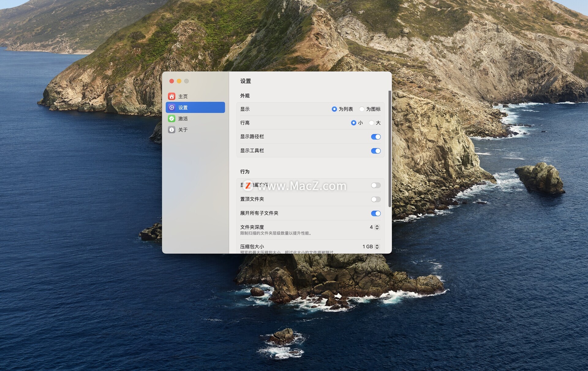Screen dimensions: 588x371
Task: Click the 文件夹深度 label
Action: (x=252, y=227)
